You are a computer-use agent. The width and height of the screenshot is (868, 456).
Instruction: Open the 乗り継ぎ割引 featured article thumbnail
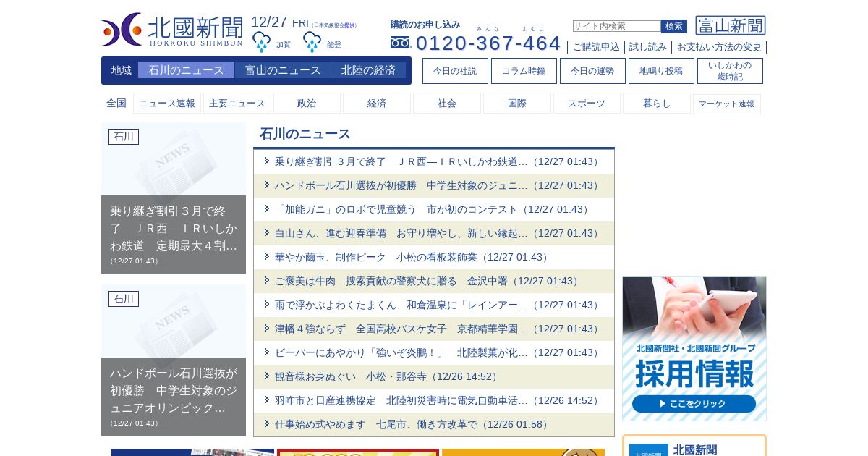pos(174,198)
